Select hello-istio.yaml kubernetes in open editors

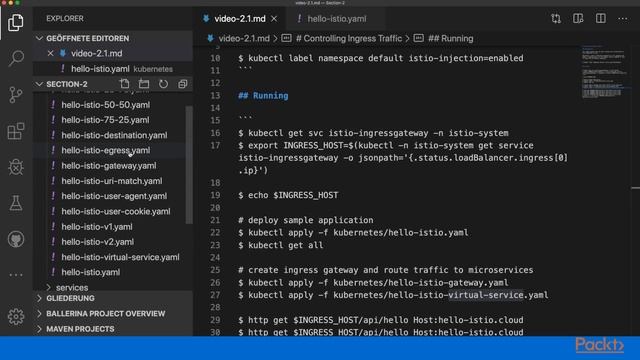[113, 69]
